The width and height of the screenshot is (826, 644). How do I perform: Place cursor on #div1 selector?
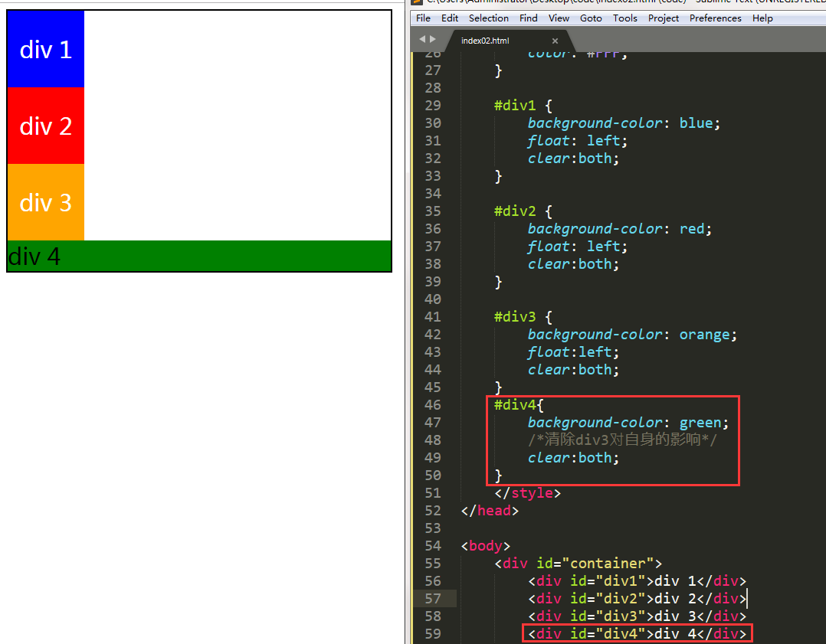click(515, 106)
